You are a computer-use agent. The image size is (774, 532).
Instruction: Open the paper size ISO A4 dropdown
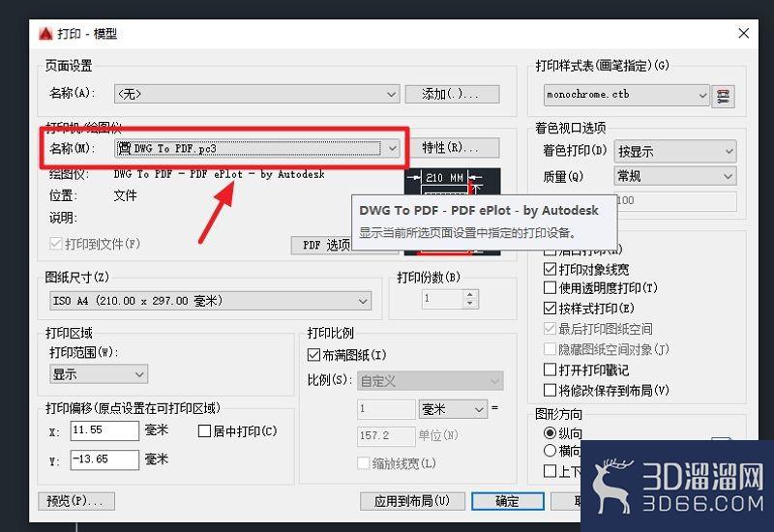[x=210, y=301]
